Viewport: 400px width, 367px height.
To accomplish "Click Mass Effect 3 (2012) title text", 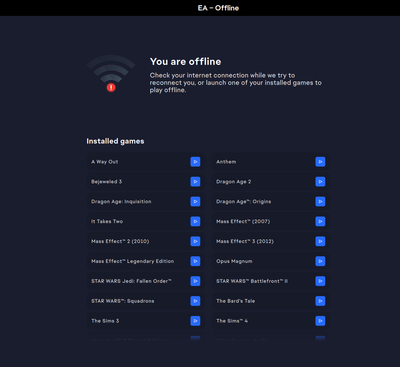I will 245,241.
